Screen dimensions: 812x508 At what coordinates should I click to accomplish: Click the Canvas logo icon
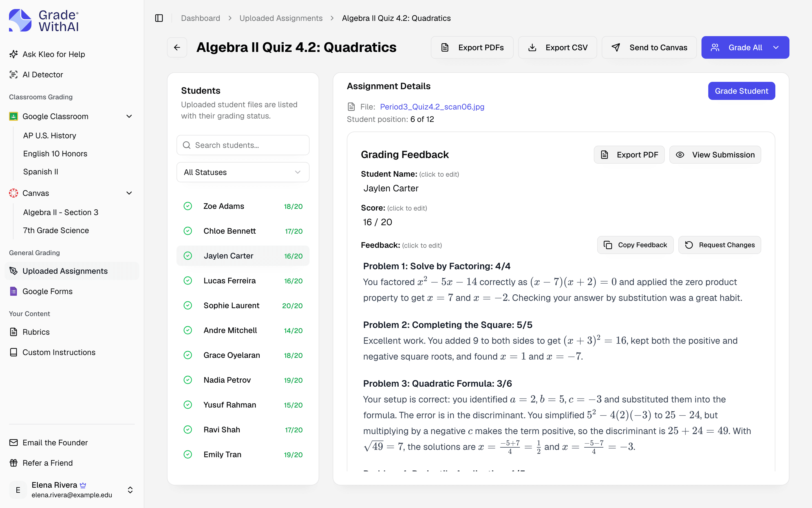coord(14,193)
